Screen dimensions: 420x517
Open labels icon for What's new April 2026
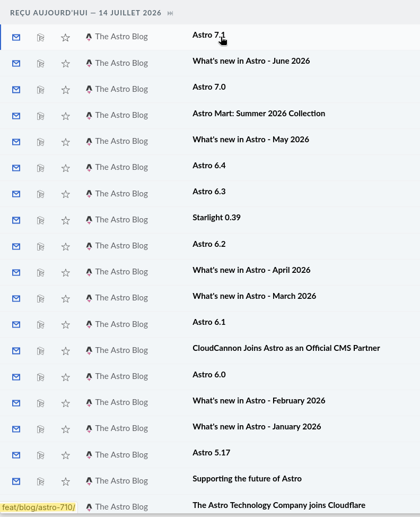[x=40, y=272]
